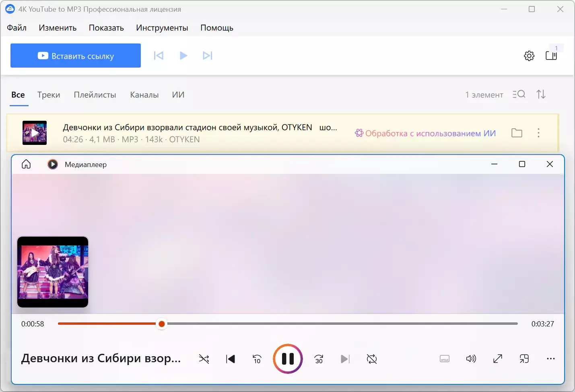Click the Обработка с использованием ИИ link

426,133
